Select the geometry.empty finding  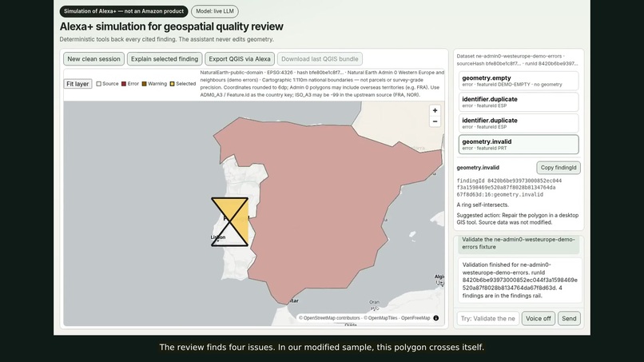[519, 81]
